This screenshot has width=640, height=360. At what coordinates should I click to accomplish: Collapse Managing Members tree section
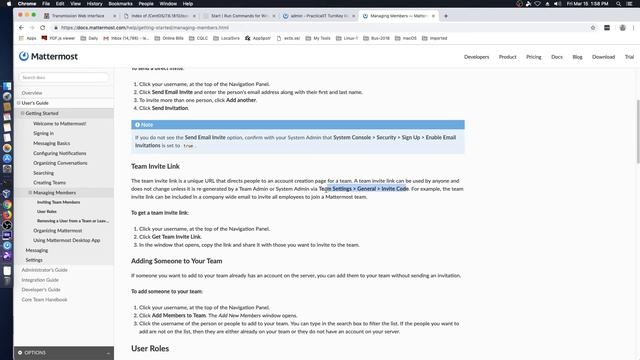[30, 192]
